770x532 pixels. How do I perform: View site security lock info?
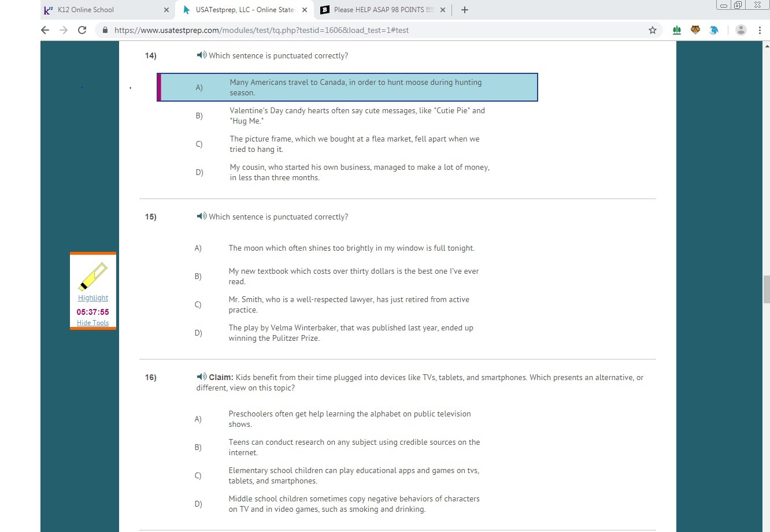point(105,30)
